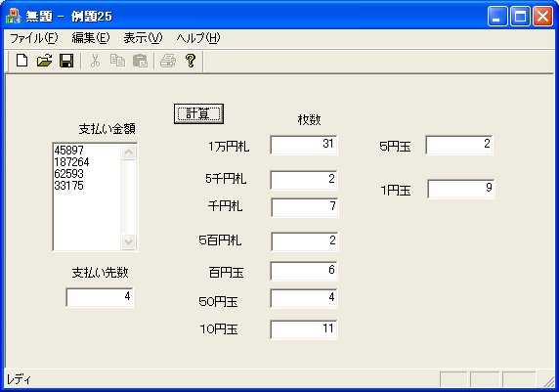Screen dimensions: 559x392
Task: Click the 計算 button
Action: click(198, 114)
